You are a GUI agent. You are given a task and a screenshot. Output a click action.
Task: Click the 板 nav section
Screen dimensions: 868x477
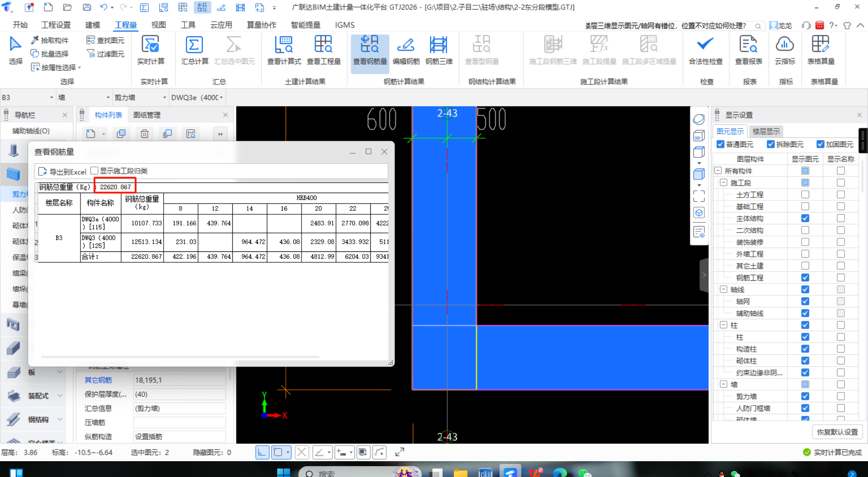coord(34,372)
